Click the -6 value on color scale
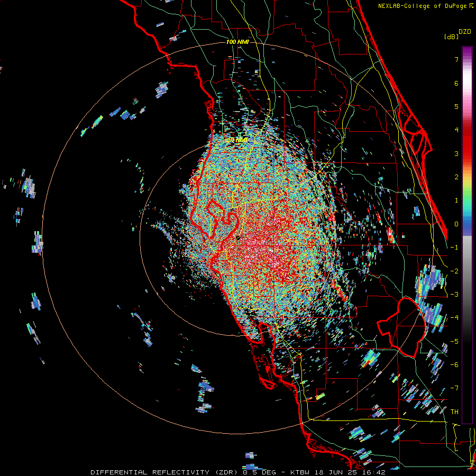Viewport: 476px width, 476px height. point(454,365)
